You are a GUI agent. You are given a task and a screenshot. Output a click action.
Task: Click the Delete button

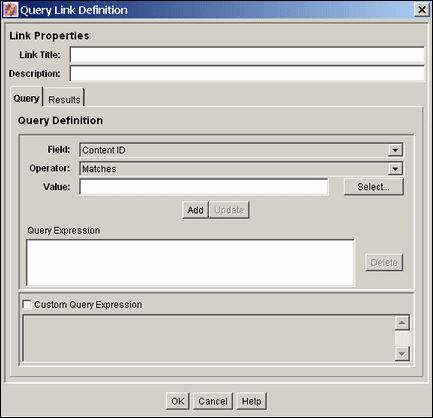(x=384, y=262)
